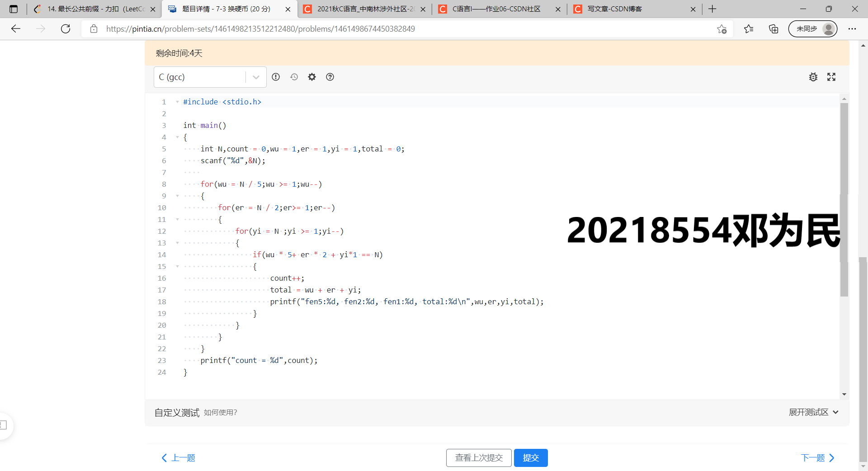This screenshot has height=471, width=868.
Task: Minimize the browser window
Action: [803, 9]
